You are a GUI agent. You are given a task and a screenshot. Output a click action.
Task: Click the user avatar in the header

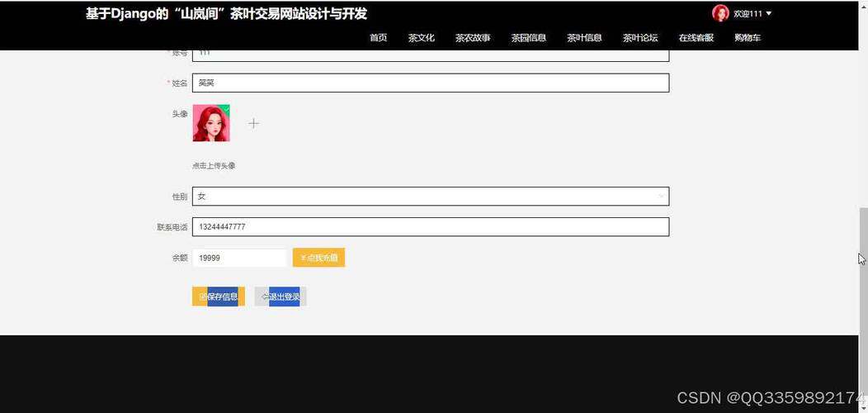click(x=721, y=13)
